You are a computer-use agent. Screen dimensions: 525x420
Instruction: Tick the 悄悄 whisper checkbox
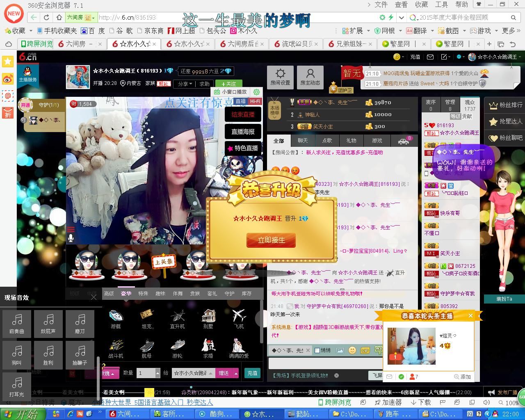(317, 350)
